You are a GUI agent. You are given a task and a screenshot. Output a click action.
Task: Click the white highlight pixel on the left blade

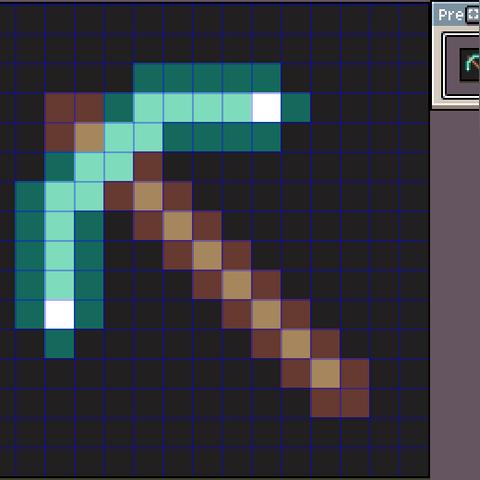[x=59, y=314]
